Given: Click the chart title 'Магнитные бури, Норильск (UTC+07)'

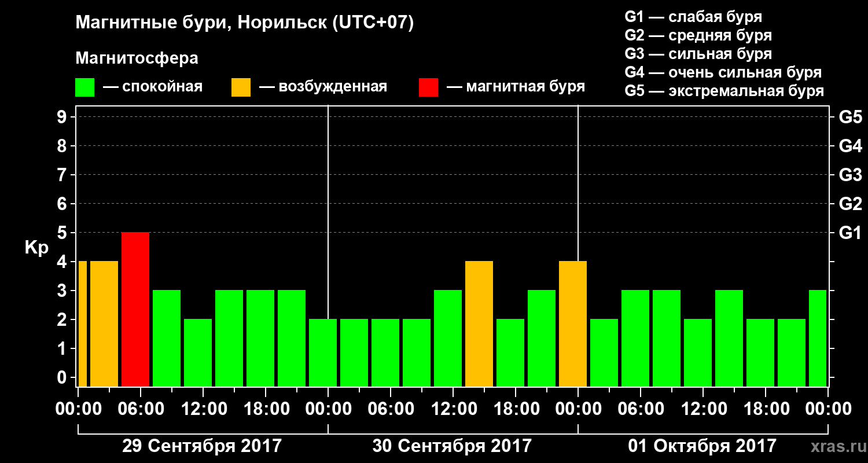Looking at the screenshot, I should coord(245,24).
